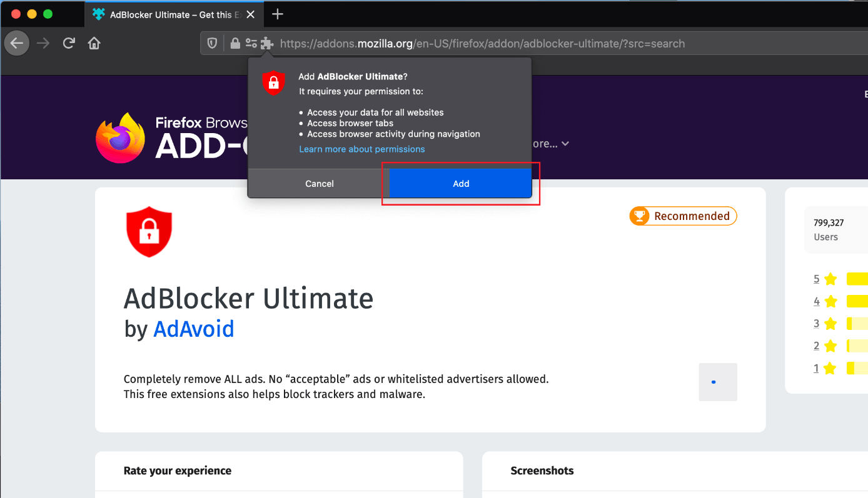Click the Rate your experience heading
868x498 pixels.
tap(178, 471)
